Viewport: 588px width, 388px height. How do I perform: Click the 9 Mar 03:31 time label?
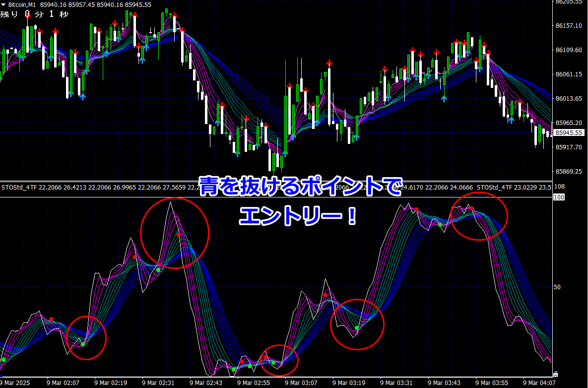(396, 383)
